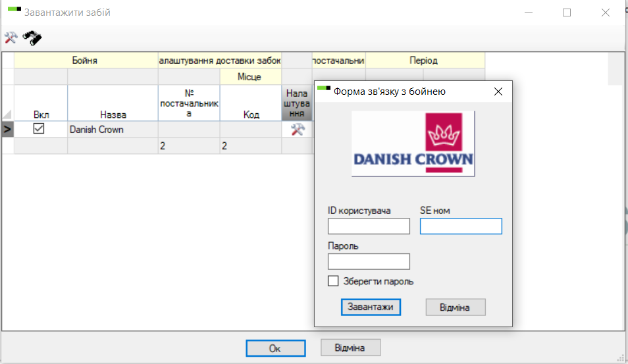
Task: Maximize the Завантажити забій window
Action: [567, 13]
